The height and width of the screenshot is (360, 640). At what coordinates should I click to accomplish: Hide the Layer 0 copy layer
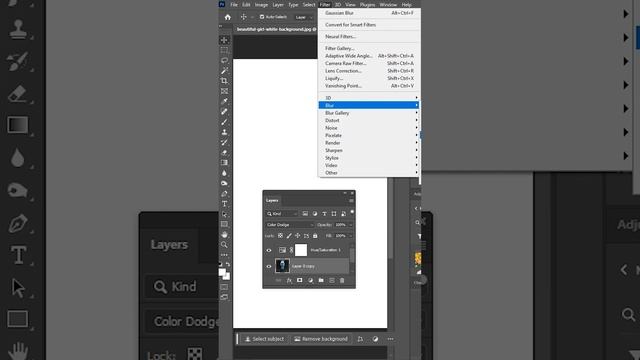tap(269, 266)
